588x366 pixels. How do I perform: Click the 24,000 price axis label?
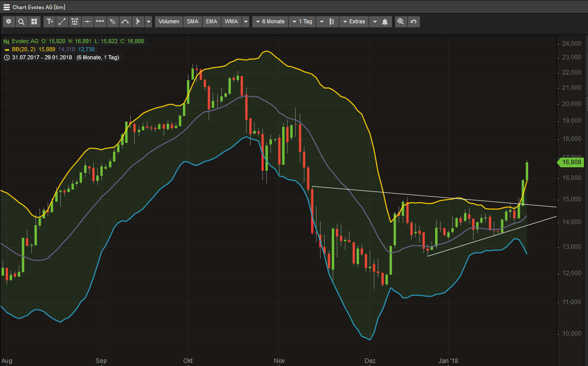point(571,44)
